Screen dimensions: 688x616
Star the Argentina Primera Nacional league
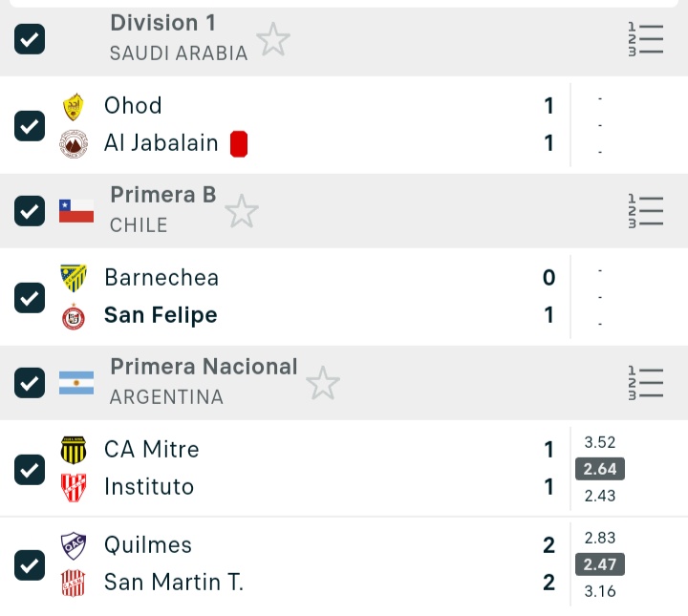(x=323, y=383)
